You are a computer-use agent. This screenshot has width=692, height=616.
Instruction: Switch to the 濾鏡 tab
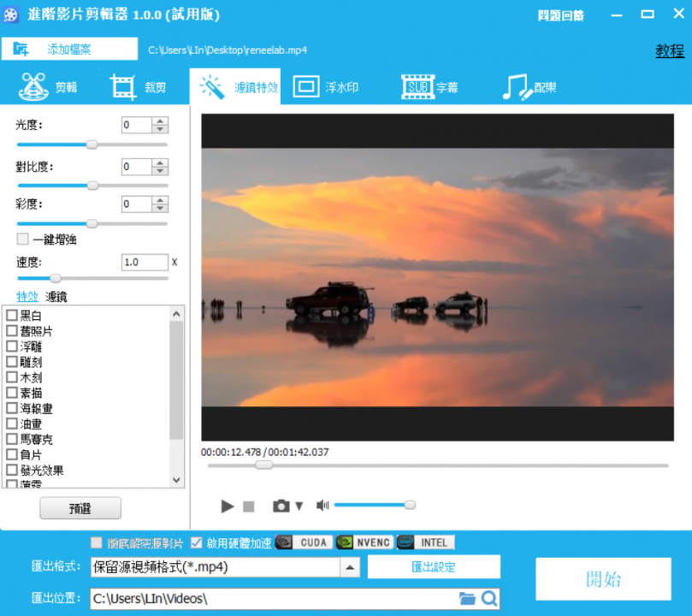point(56,297)
